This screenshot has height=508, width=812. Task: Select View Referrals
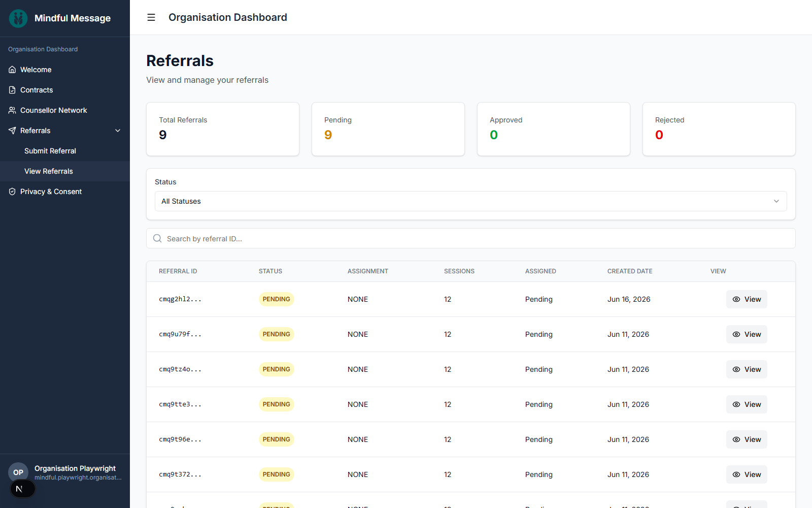pyautogui.click(x=65, y=171)
